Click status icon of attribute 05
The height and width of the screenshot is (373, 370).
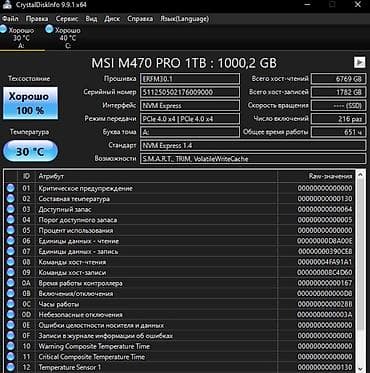click(x=11, y=230)
